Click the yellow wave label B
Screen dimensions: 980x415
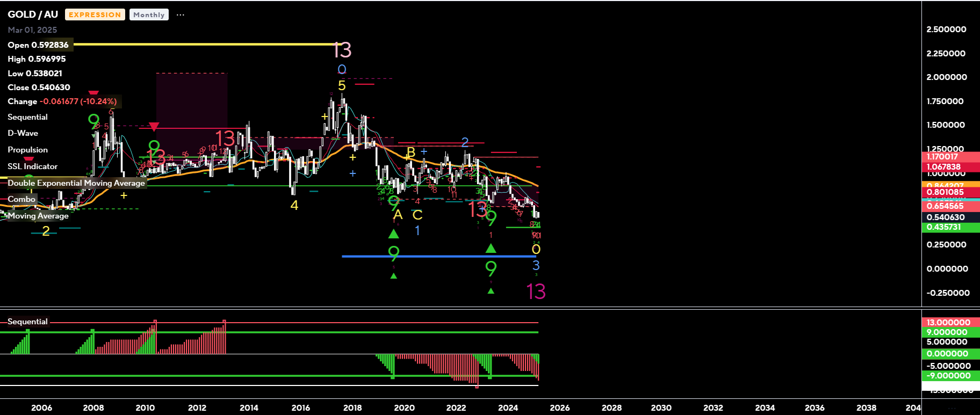coord(411,152)
